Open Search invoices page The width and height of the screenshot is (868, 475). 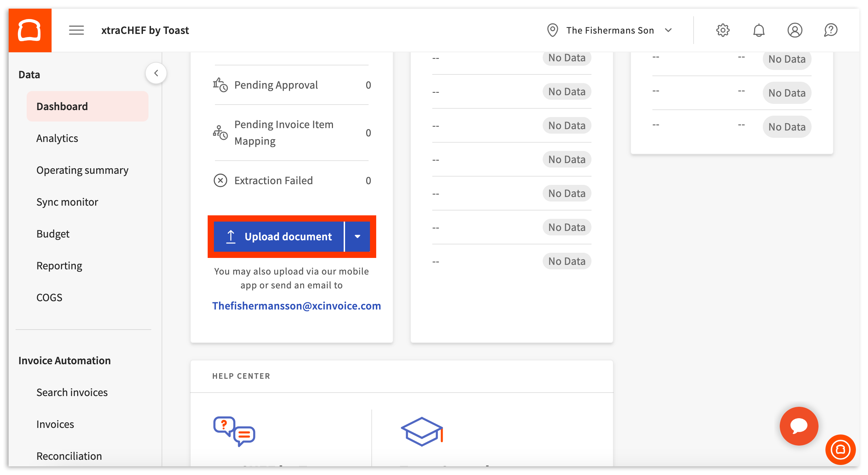[72, 392]
